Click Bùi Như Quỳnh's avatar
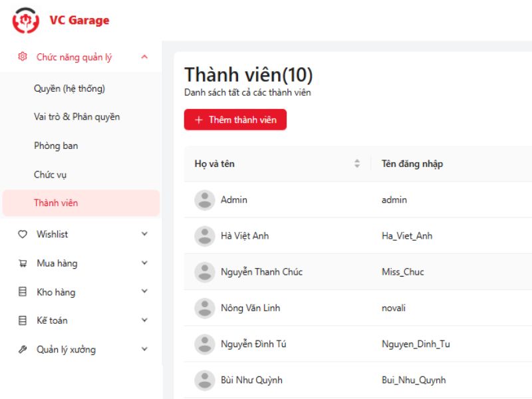Screen dimensions: 532x399 203,380
